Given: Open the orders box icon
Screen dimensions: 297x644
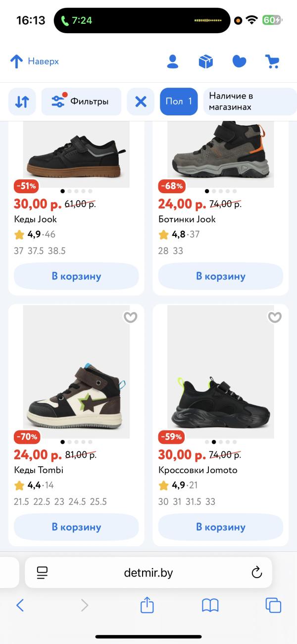Looking at the screenshot, I should click(205, 61).
